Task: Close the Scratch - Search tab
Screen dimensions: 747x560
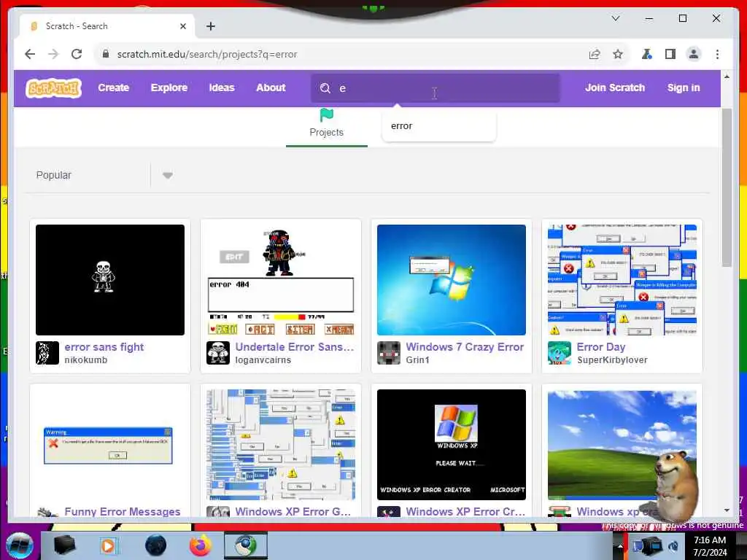Action: coord(183,26)
